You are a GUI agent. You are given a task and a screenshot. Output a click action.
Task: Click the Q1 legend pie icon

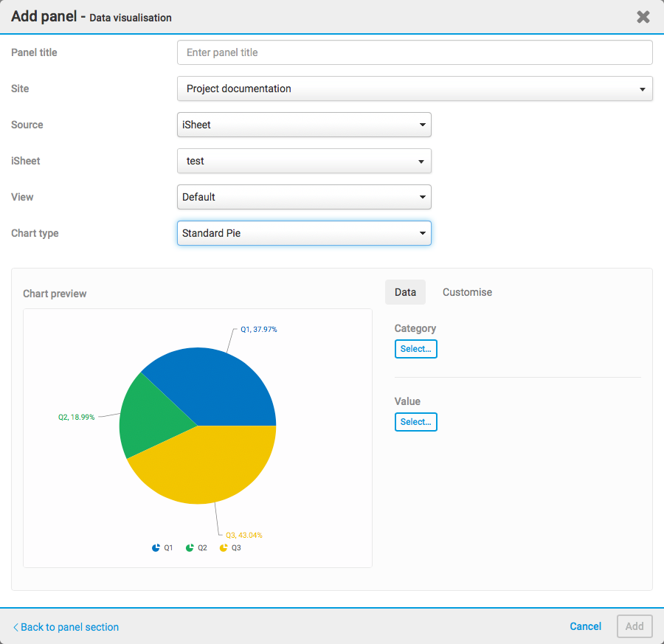156,548
